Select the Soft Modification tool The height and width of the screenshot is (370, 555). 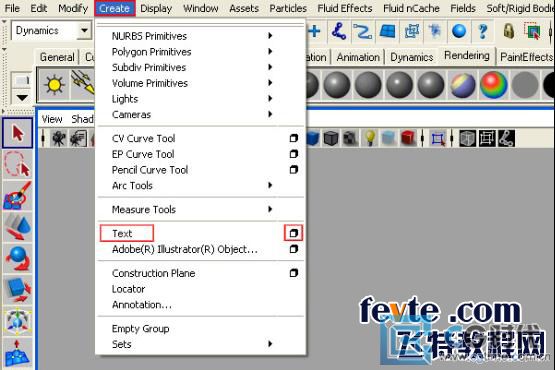(x=18, y=353)
